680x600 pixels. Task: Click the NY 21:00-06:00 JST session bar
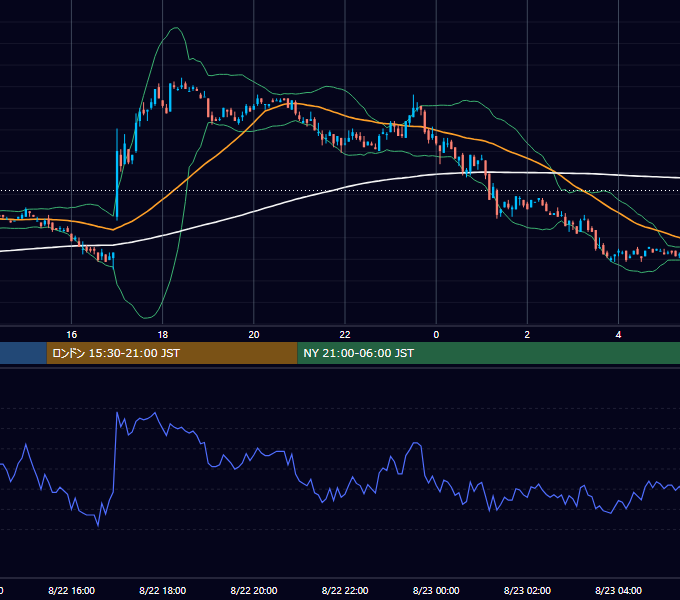coord(489,353)
